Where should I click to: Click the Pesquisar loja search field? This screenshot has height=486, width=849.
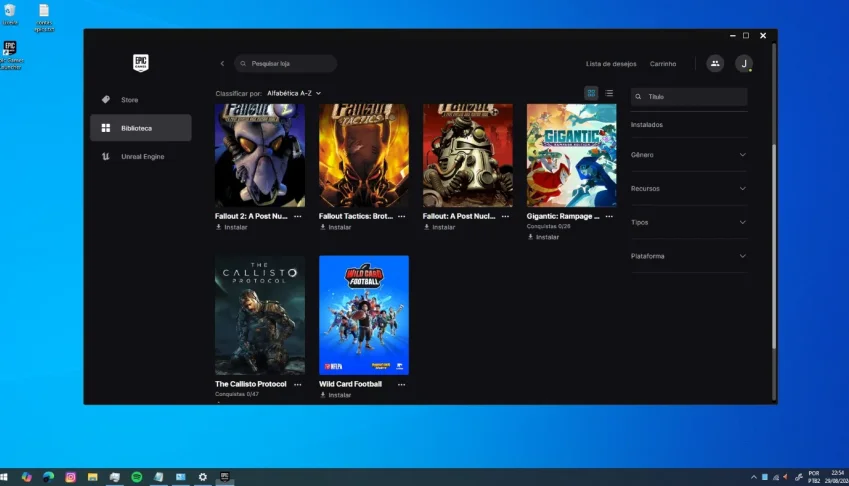[x=285, y=63]
